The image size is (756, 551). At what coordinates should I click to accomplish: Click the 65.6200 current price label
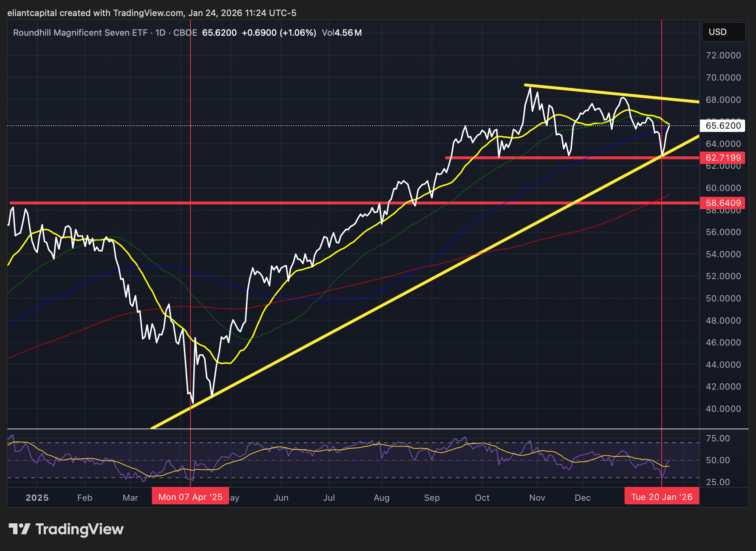coord(722,126)
